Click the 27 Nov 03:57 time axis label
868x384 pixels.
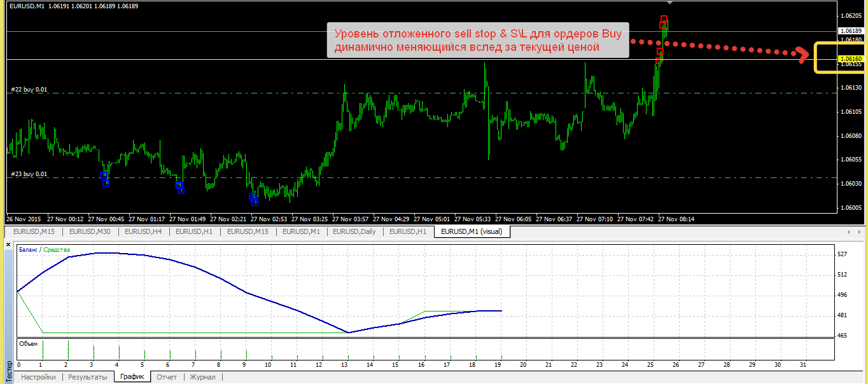coord(351,219)
